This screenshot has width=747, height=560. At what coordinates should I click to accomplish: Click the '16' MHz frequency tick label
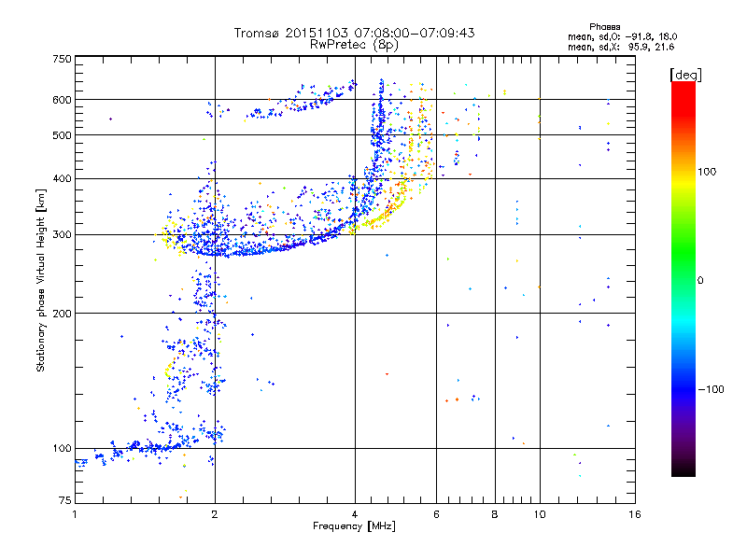[x=635, y=514]
